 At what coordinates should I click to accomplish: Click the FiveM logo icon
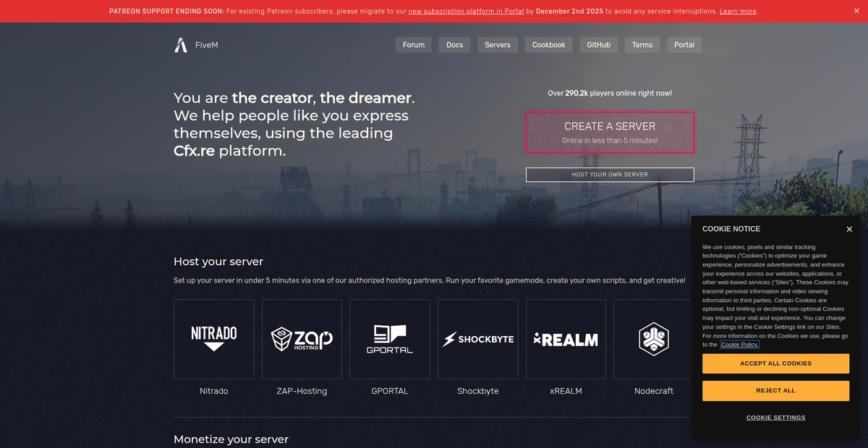[181, 45]
